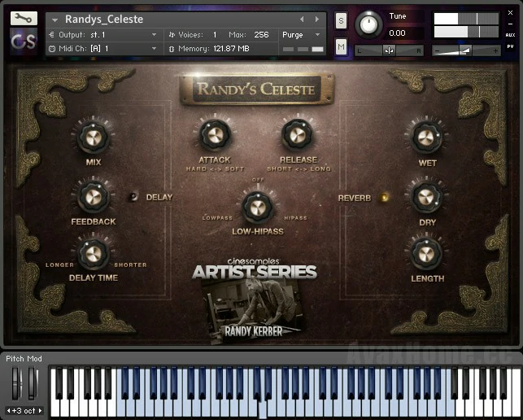Click the LOWPASS label
523x420 pixels.
click(217, 218)
